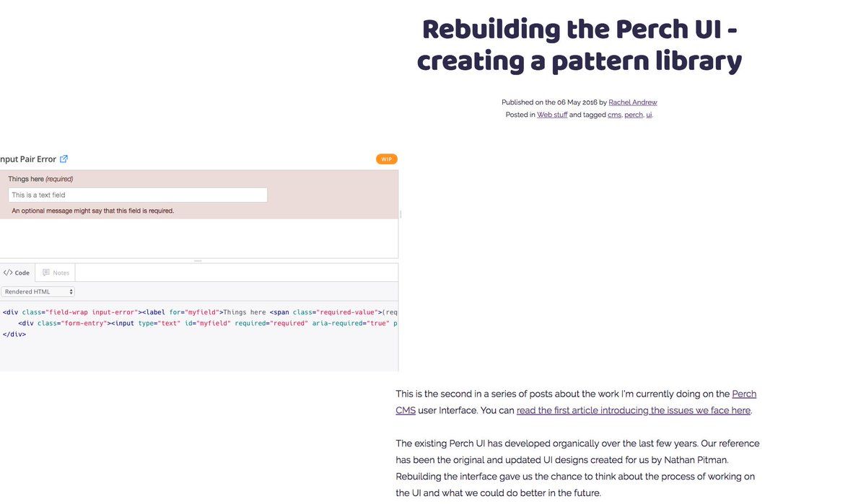
Task: Open the Notes tab
Action: (56, 273)
